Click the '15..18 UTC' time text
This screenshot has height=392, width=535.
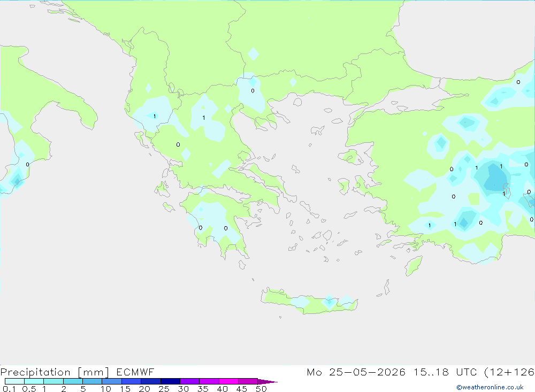click(445, 372)
